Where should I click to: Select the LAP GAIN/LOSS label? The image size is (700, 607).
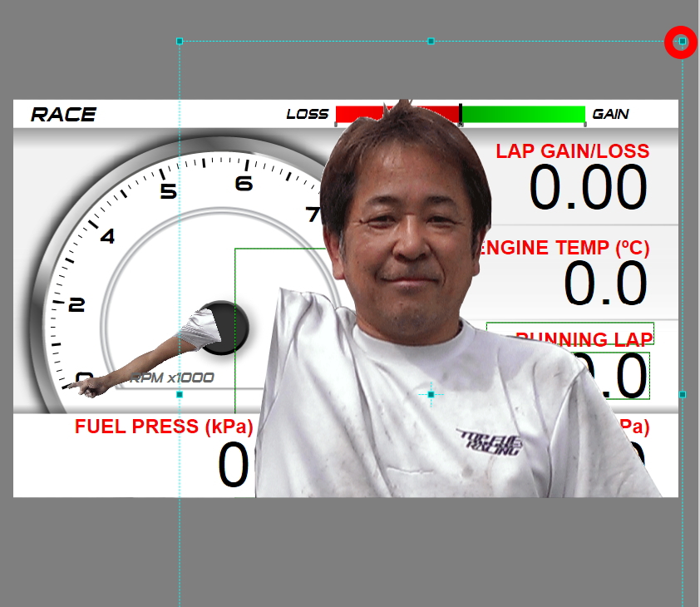[x=572, y=151]
